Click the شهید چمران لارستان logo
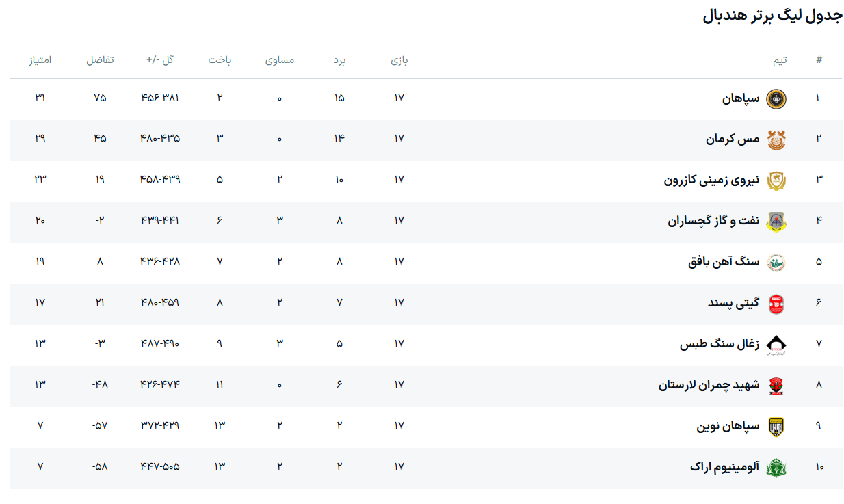This screenshot has height=504, width=844. tap(776, 386)
